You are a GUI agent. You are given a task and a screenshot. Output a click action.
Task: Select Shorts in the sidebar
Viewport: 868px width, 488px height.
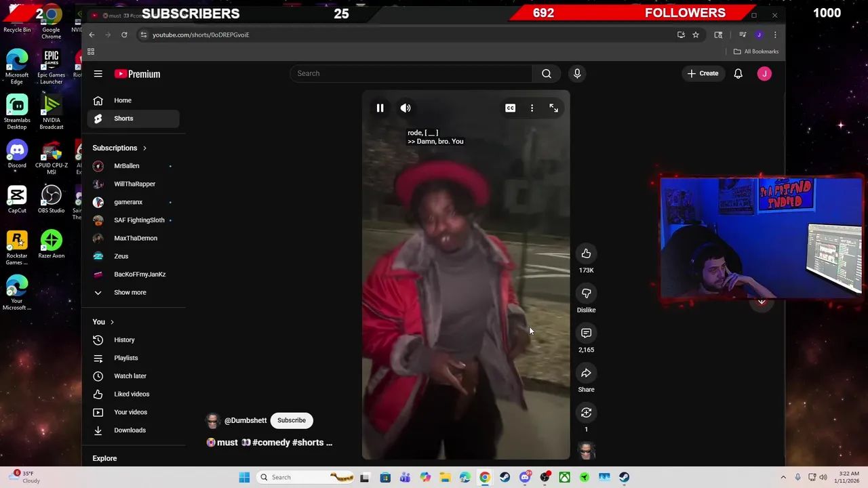tap(133, 119)
